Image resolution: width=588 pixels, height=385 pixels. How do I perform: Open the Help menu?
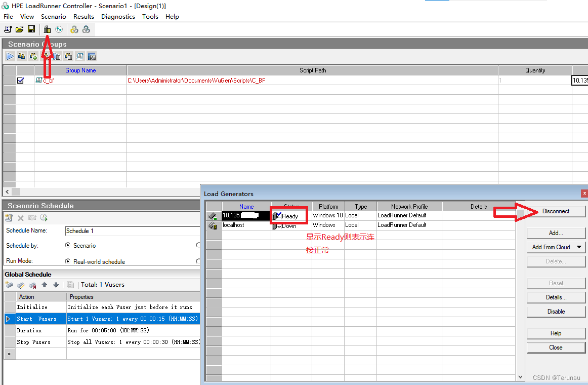tap(172, 17)
